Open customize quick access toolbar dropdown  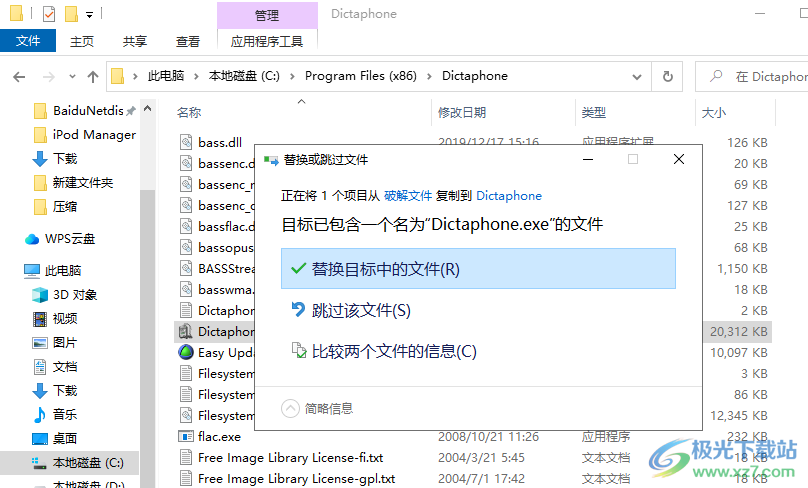point(90,15)
